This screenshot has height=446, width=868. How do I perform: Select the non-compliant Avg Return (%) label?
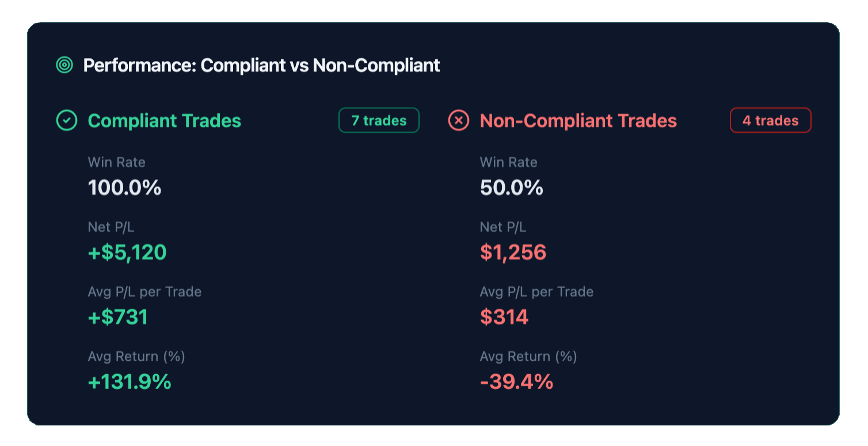[528, 357]
